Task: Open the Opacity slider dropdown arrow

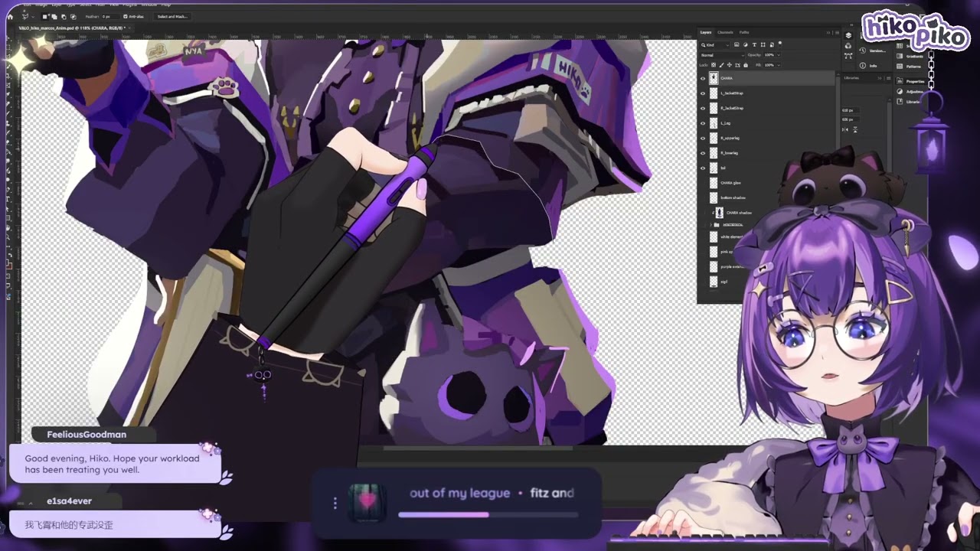Action: [x=779, y=55]
